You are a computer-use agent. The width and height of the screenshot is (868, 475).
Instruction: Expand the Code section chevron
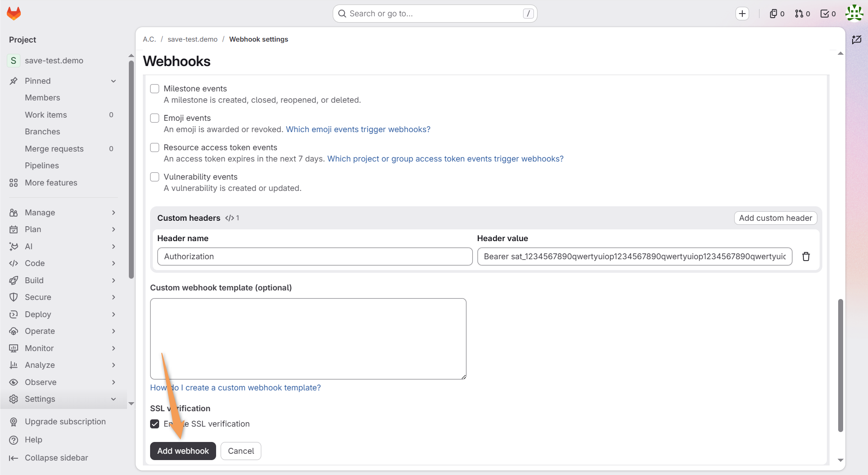pos(113,263)
